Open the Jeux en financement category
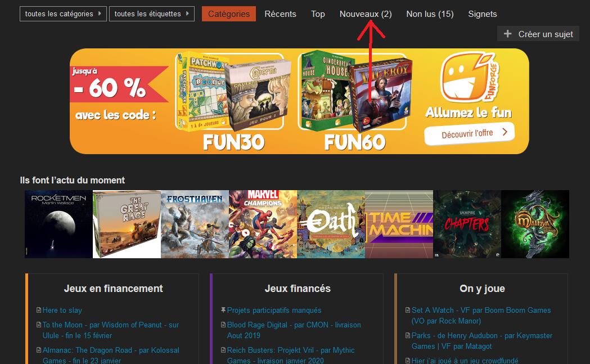The image size is (590, 364). click(x=113, y=289)
